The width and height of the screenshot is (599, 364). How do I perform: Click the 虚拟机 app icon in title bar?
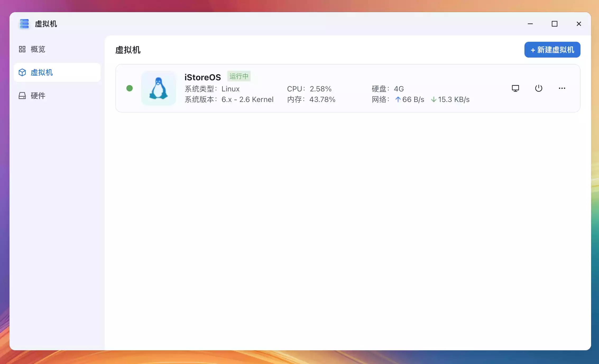pos(24,24)
